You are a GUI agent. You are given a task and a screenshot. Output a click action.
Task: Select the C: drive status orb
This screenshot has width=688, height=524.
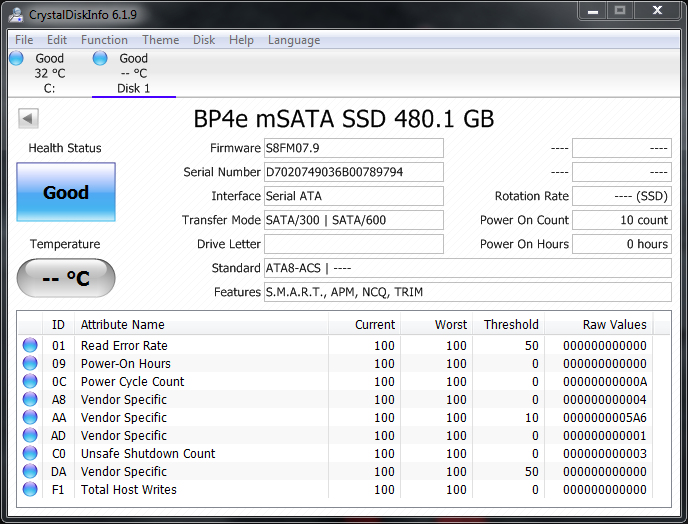pos(16,59)
